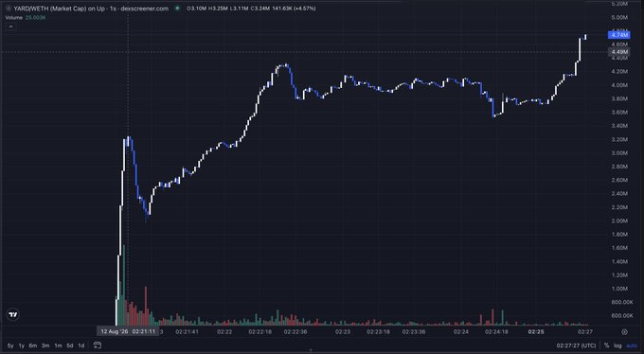Open timezone menu showing 02:27:27 (UTC)
Image resolution: width=644 pixels, height=354 pixels.
click(576, 345)
